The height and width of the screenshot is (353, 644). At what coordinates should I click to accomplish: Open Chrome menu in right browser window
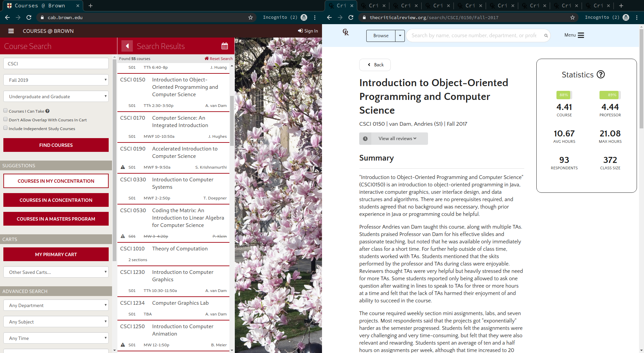point(637,17)
